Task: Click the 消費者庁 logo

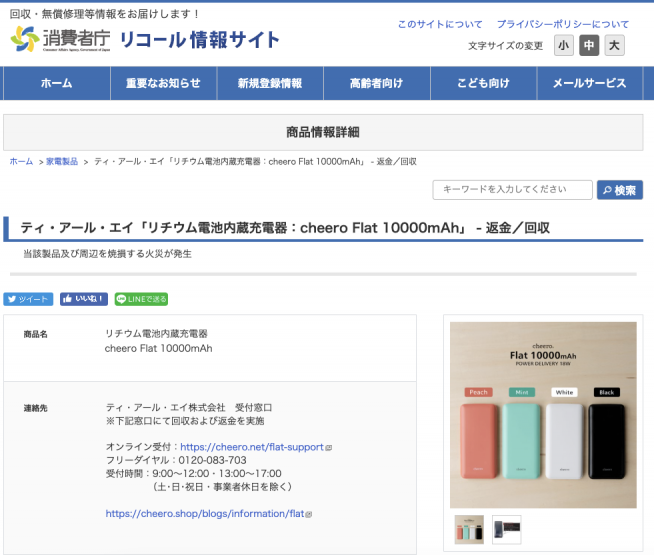Action: [60, 39]
